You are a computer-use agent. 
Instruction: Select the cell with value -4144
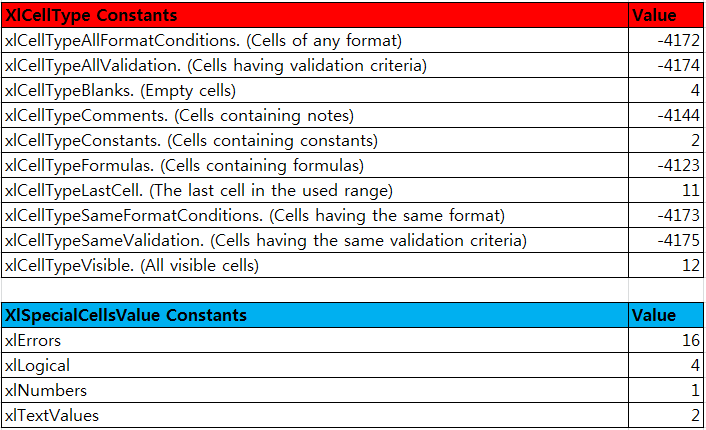(x=665, y=115)
